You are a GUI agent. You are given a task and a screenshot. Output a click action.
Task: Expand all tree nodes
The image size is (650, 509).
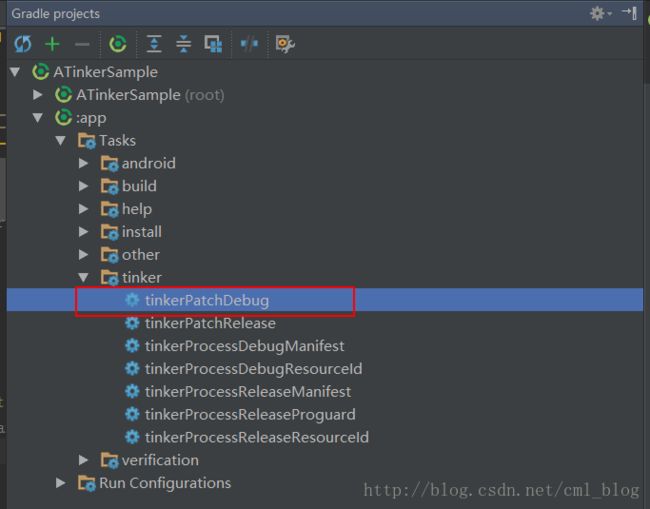[154, 44]
